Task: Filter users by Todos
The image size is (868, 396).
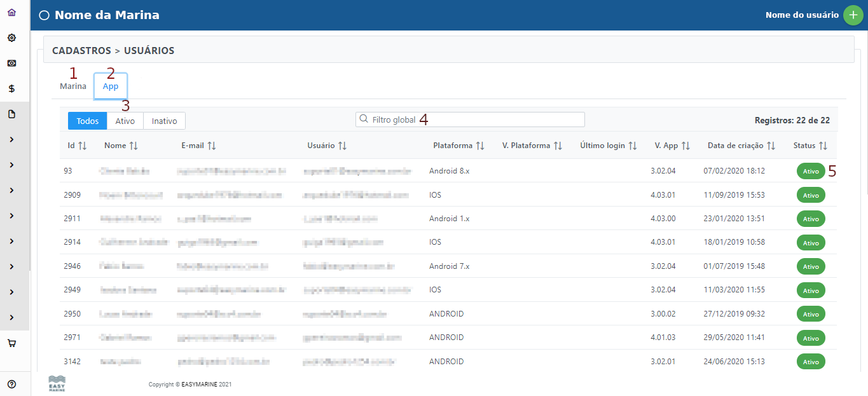Action: [88, 121]
